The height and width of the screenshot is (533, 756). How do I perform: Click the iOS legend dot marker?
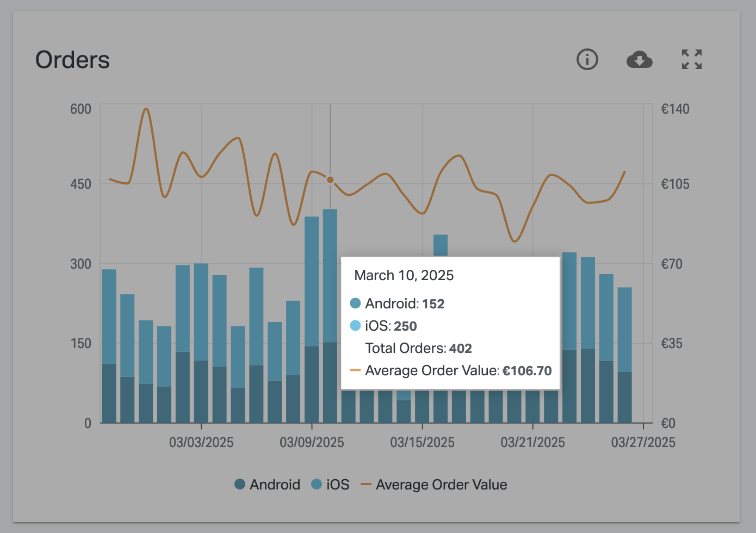pyautogui.click(x=317, y=484)
